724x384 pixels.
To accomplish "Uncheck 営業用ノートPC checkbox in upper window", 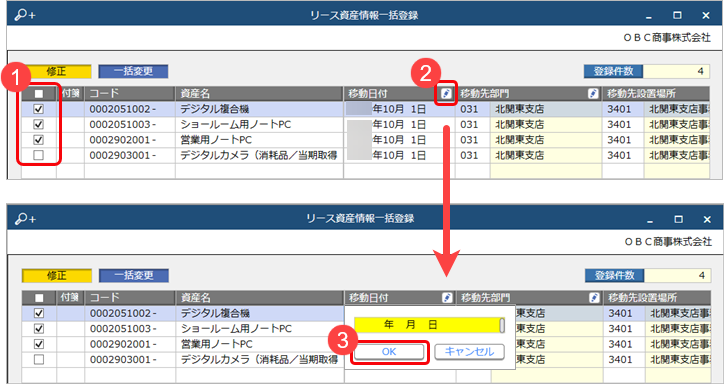I will coord(39,140).
